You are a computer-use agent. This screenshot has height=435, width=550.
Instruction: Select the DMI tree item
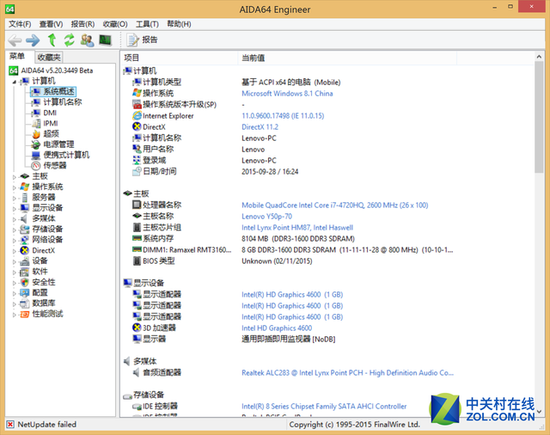pyautogui.click(x=49, y=113)
